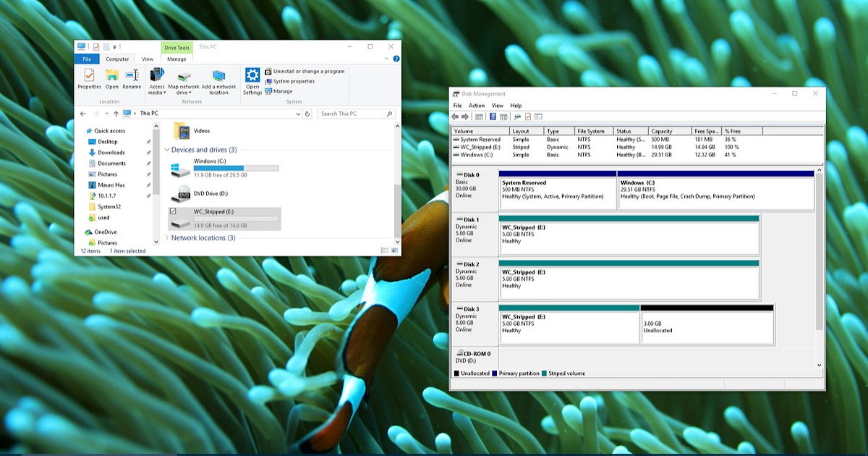The height and width of the screenshot is (456, 868).
Task: Expand the Network locations section
Action: point(167,237)
